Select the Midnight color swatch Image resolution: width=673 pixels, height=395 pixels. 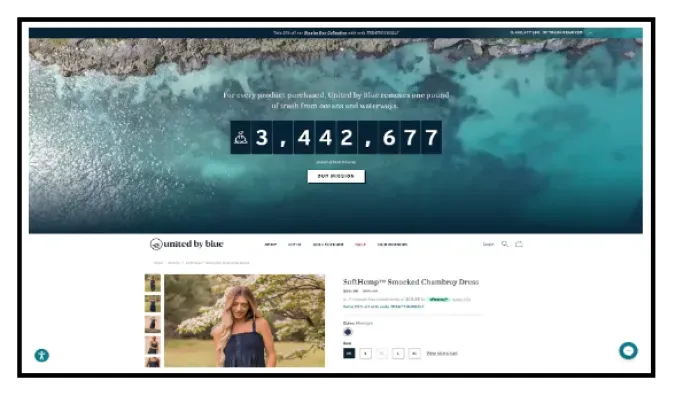pos(348,331)
